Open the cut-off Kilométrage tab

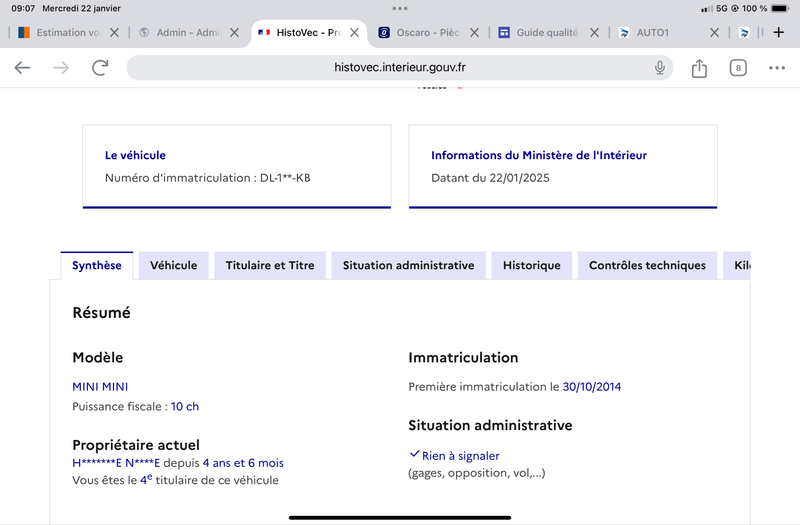pos(737,265)
